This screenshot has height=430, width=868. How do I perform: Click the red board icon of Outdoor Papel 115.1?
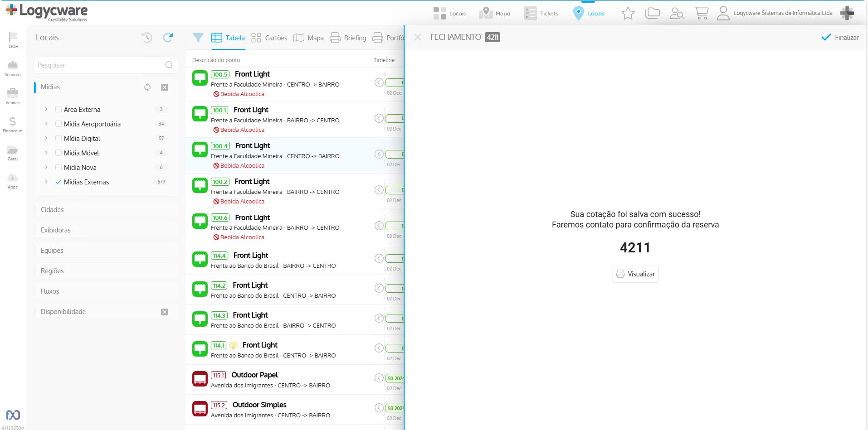[200, 379]
